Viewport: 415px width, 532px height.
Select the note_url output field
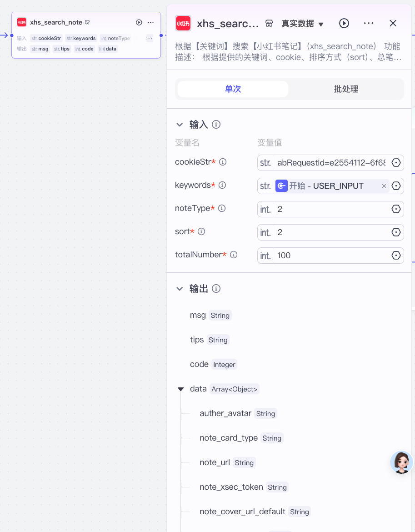pos(228,462)
